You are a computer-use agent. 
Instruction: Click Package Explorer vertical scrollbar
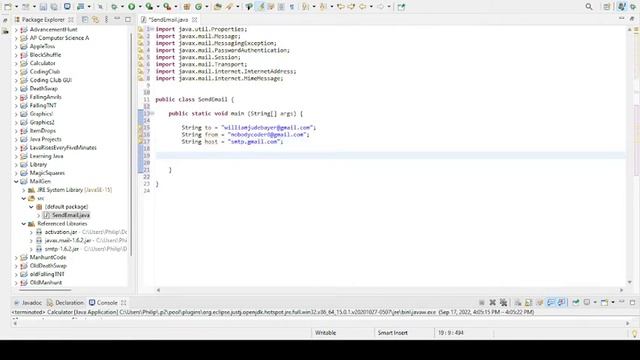131,143
